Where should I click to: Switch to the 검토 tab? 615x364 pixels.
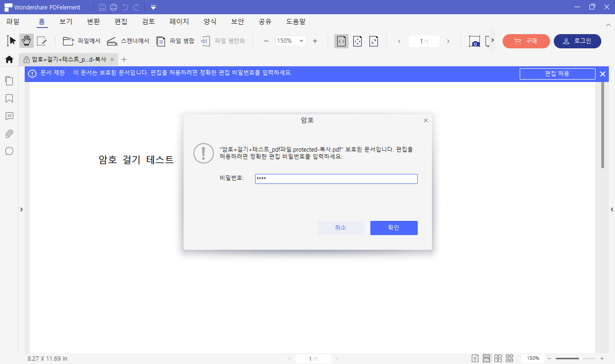[x=148, y=22]
